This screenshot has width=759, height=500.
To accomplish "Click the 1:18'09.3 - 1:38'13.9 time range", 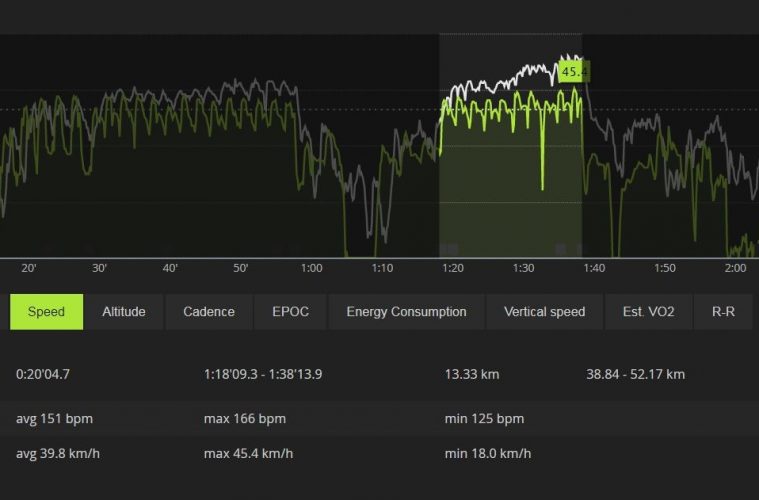I will (x=263, y=375).
